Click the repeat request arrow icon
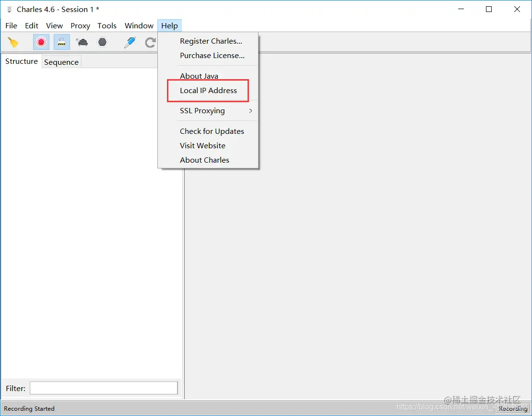This screenshot has height=416, width=532. coord(150,42)
